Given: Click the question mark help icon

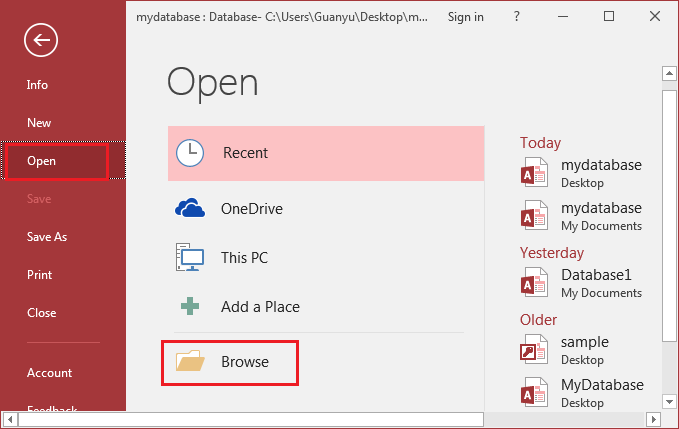Looking at the screenshot, I should click(516, 16).
